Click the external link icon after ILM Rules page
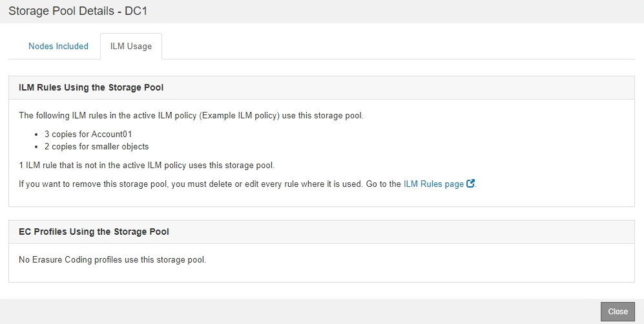This screenshot has height=324, width=644. click(x=471, y=184)
